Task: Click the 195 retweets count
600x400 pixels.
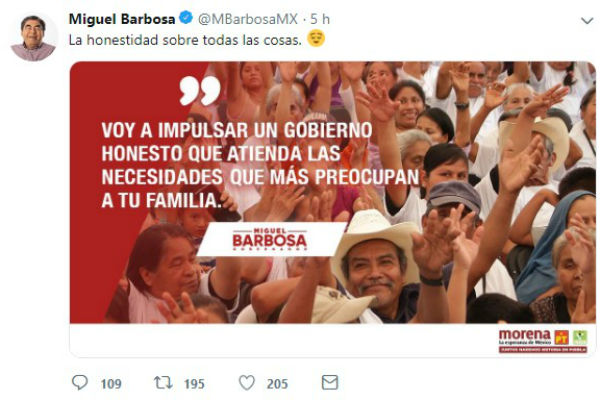Action: [x=194, y=384]
